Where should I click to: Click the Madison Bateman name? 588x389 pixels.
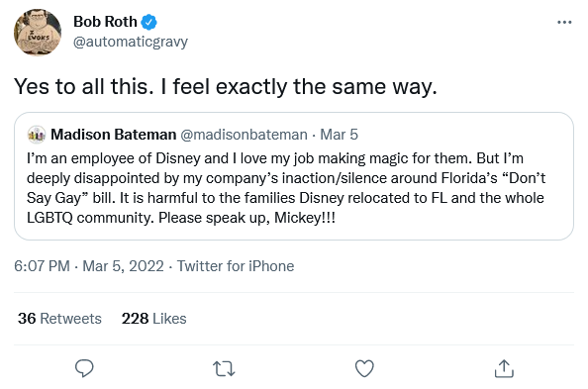[113, 135]
